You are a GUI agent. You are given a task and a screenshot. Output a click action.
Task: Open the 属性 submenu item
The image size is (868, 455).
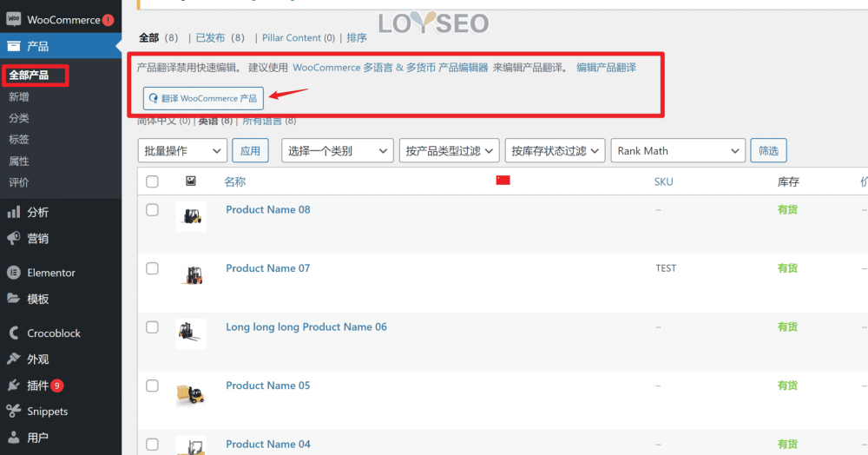[x=19, y=162]
